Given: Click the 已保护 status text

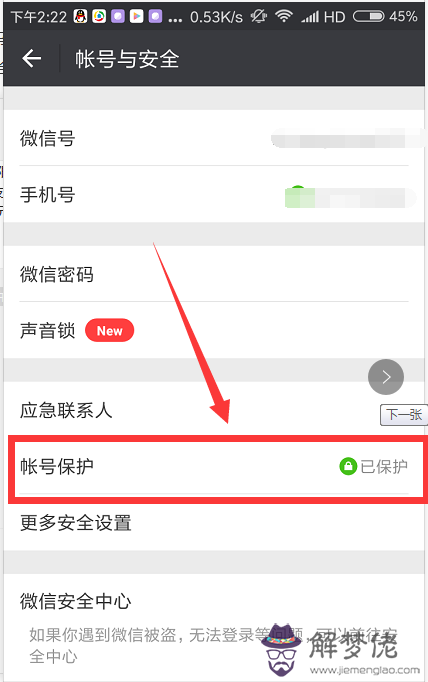Looking at the screenshot, I should (384, 466).
